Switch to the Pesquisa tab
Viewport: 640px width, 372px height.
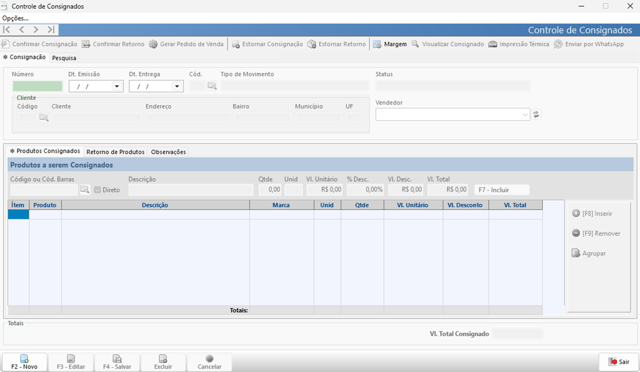point(64,58)
